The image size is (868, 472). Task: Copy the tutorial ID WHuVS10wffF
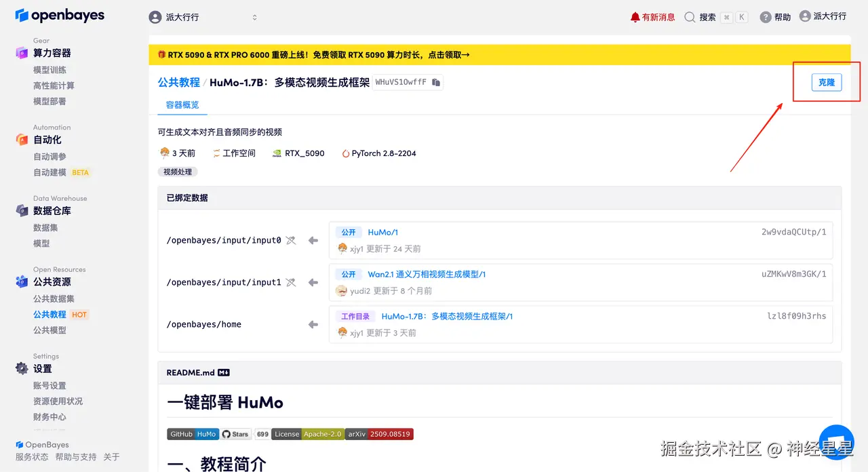point(436,82)
